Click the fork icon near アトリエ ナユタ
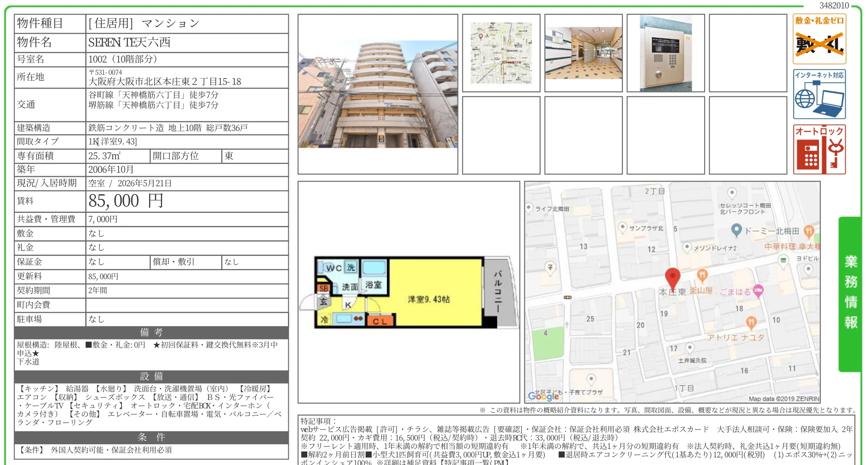 coord(751,322)
